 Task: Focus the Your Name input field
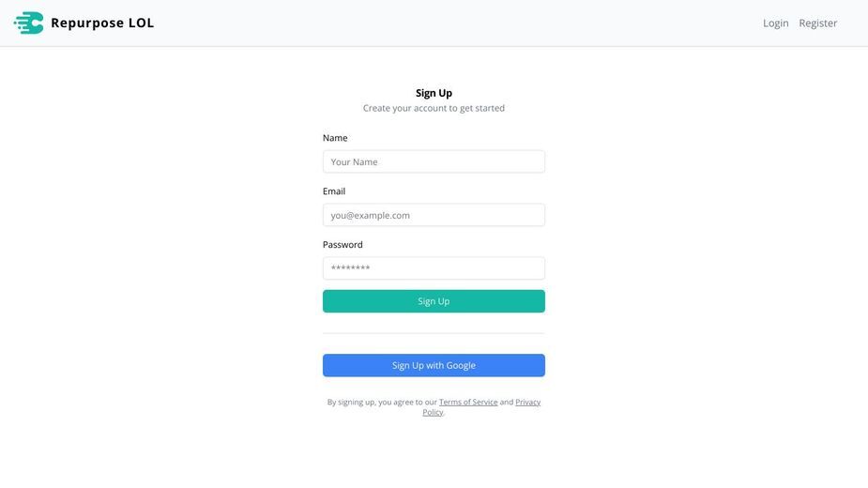(x=434, y=161)
